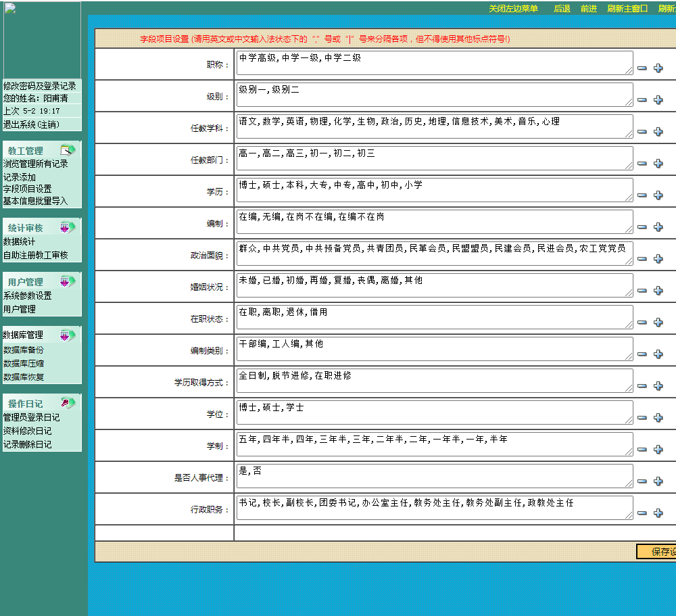Click the plus icon beside 职称 field
This screenshot has height=616, width=676.
[x=658, y=68]
